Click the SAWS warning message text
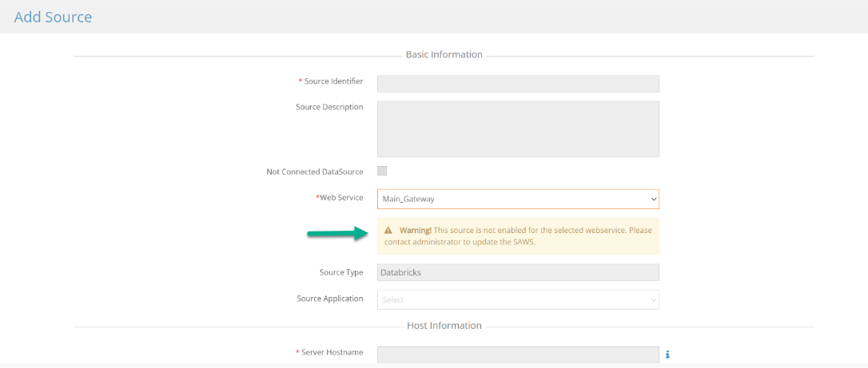This screenshot has height=368, width=868. point(518,236)
